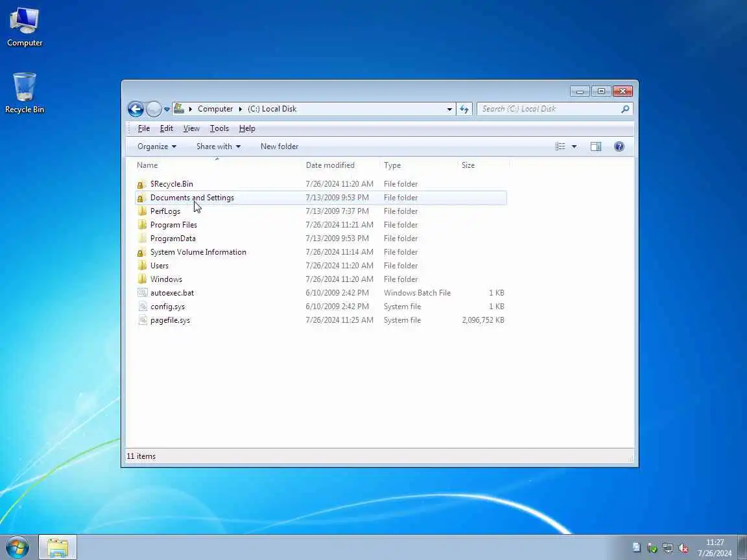Select the Recycle Bin desktop icon
Screen dimensions: 747x560
point(24,93)
